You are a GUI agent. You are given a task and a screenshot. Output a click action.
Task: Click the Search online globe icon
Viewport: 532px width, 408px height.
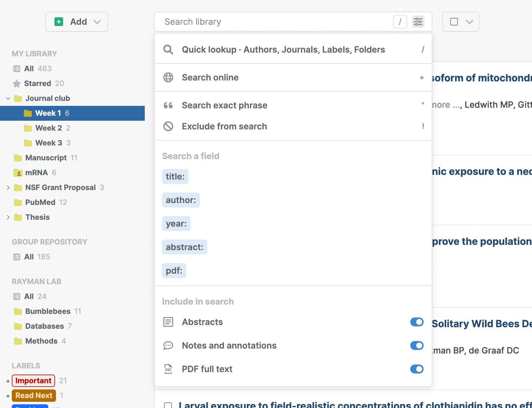point(168,77)
